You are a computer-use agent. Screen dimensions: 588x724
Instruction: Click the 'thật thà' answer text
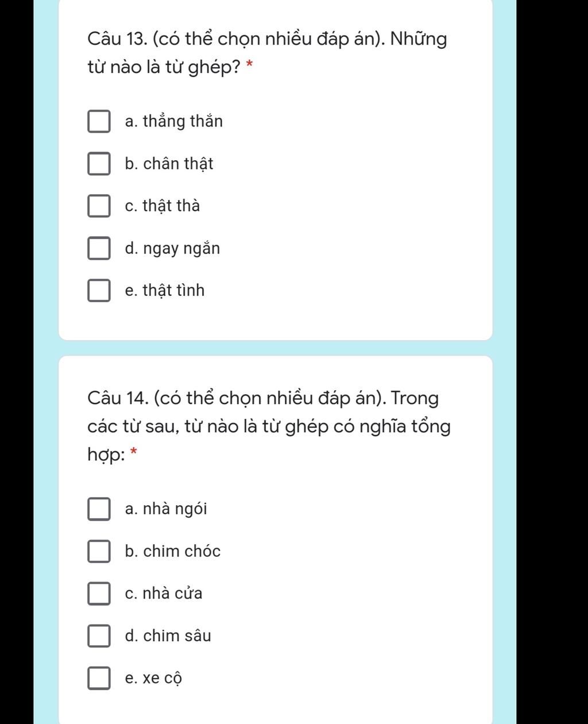(x=171, y=206)
